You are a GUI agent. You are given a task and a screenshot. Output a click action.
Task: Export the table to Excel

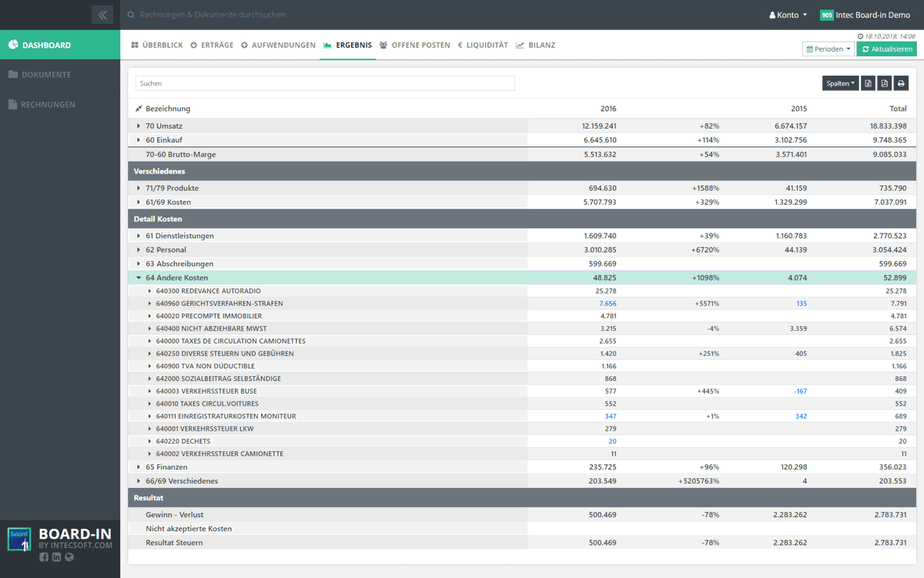point(868,83)
